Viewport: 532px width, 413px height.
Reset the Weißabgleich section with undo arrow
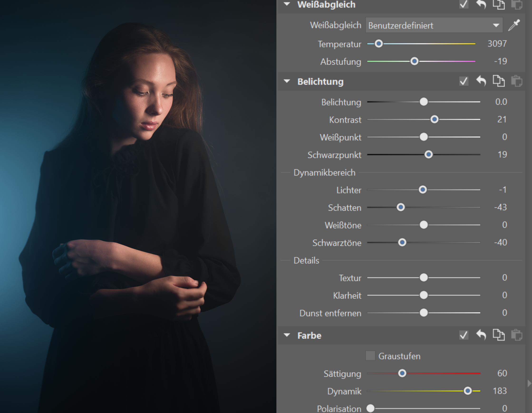click(481, 4)
